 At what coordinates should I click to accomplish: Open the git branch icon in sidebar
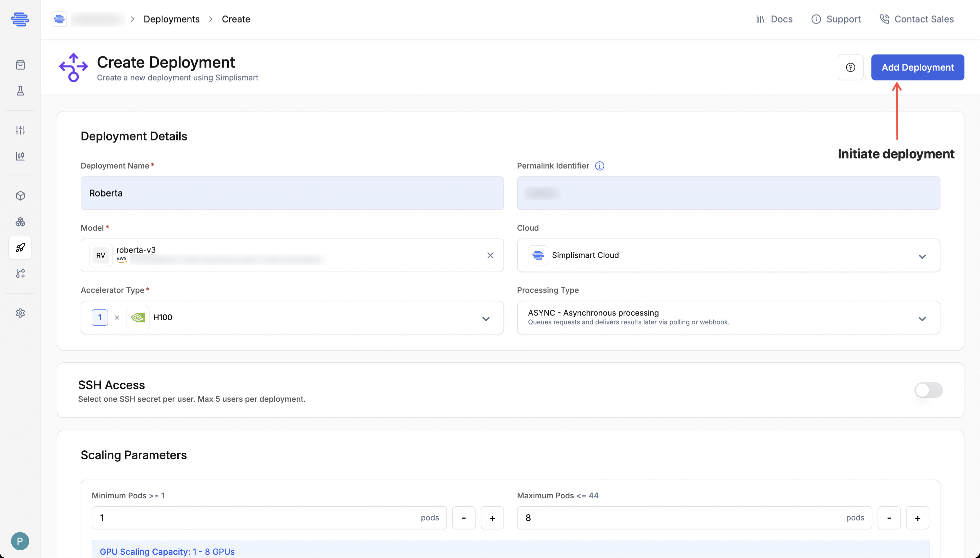coord(20,273)
